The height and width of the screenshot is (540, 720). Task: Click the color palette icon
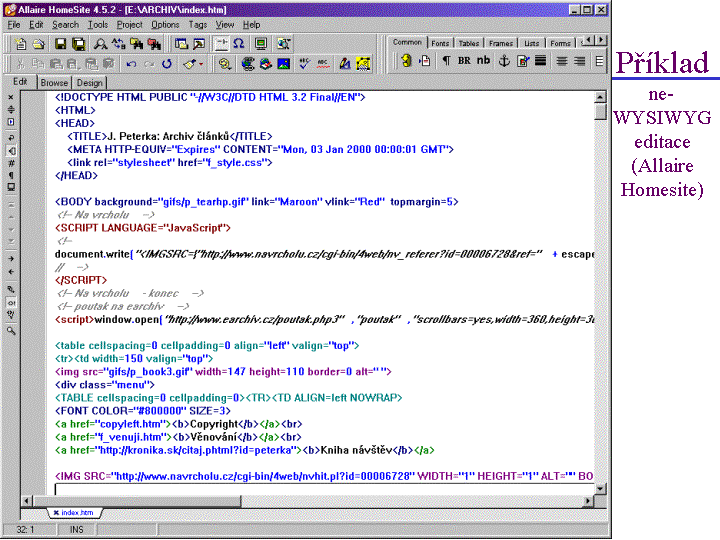pyautogui.click(x=225, y=64)
